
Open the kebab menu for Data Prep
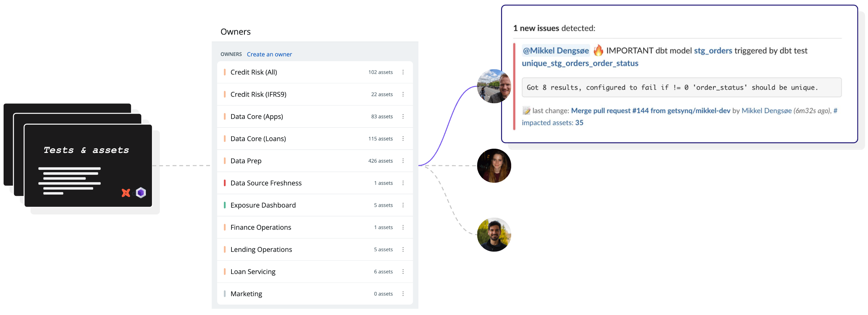pos(403,161)
